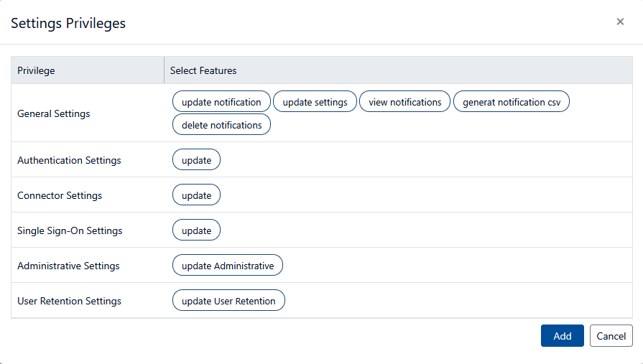
Task: Toggle the 'update settings' feature pill
Action: (315, 102)
